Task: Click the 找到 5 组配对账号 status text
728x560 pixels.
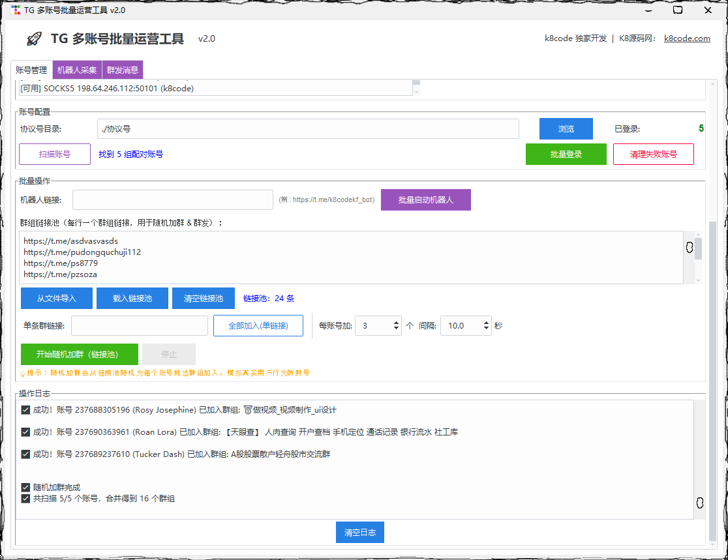Action: pyautogui.click(x=131, y=155)
